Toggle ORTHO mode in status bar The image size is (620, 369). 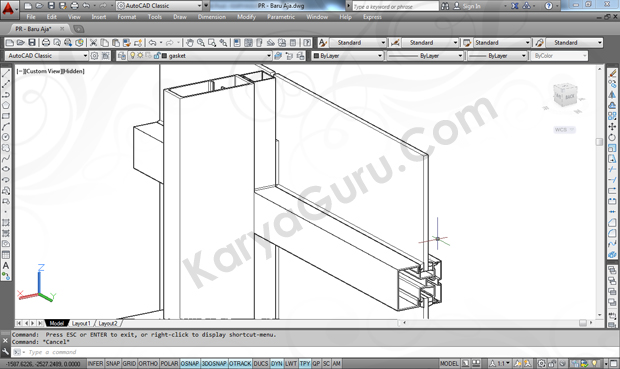[148, 363]
